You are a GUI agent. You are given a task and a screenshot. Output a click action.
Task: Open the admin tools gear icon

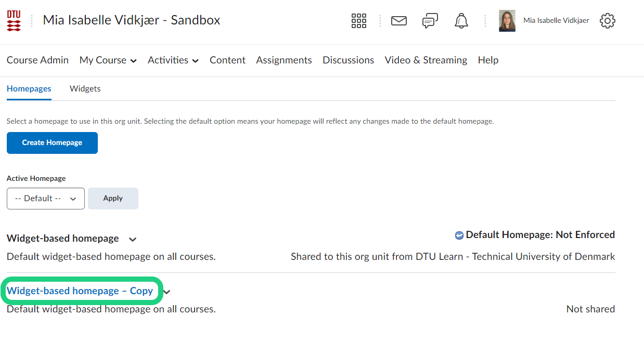click(x=607, y=21)
